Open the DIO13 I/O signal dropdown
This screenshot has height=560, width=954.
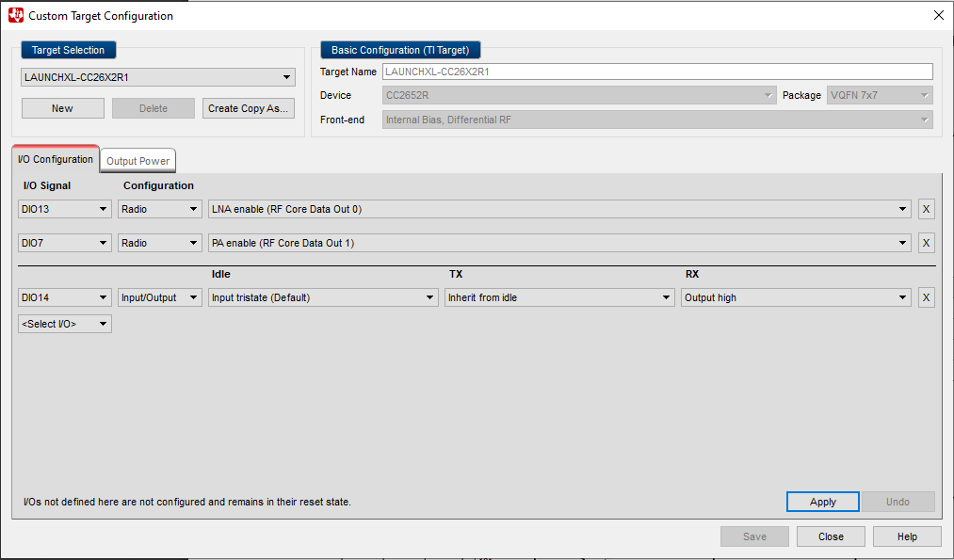[x=64, y=209]
